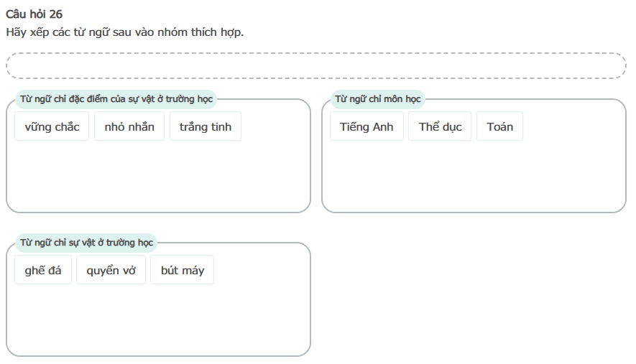
Task: Choose the 'Toán' word chip
Action: click(x=499, y=126)
